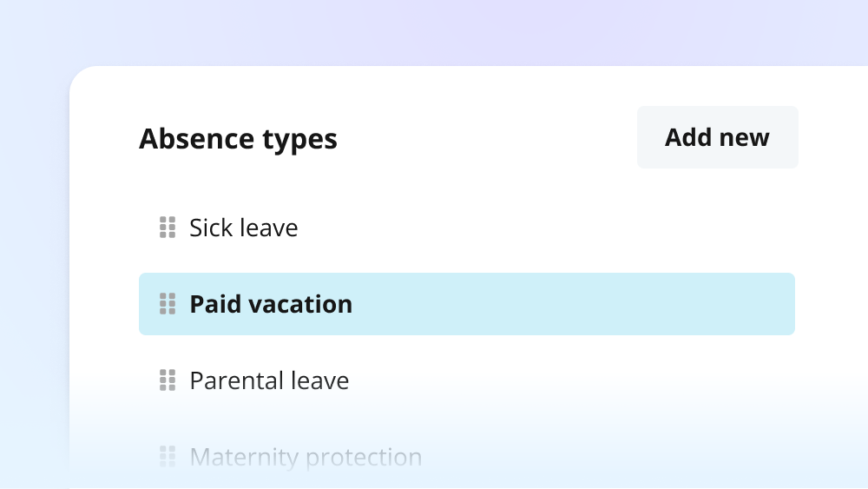Click the word "Sick" in the first entry
Screen dimensions: 868x489
click(x=211, y=228)
